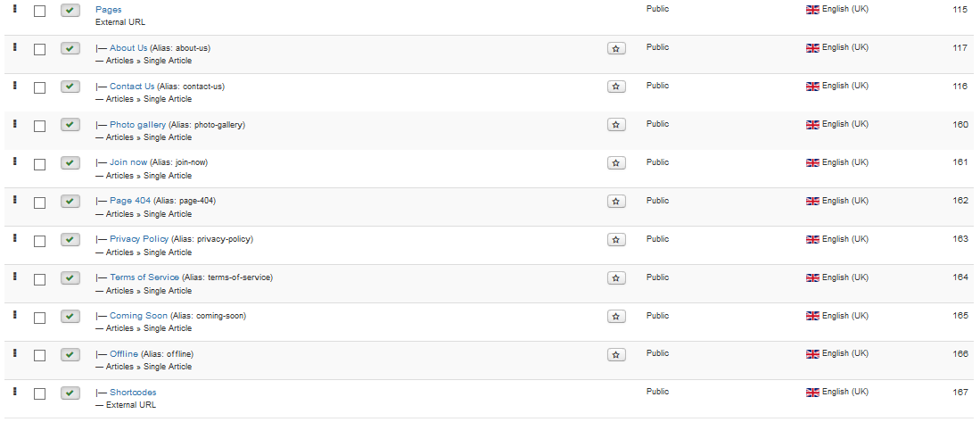Image resolution: width=980 pixels, height=422 pixels.
Task: Click reorder handle for Page 404 row
Action: tap(15, 200)
